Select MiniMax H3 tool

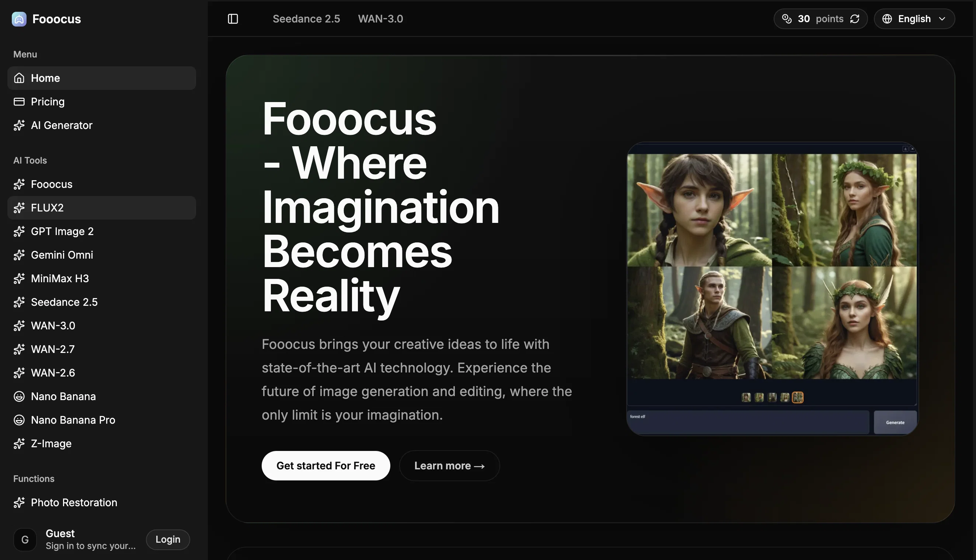[x=102, y=279]
